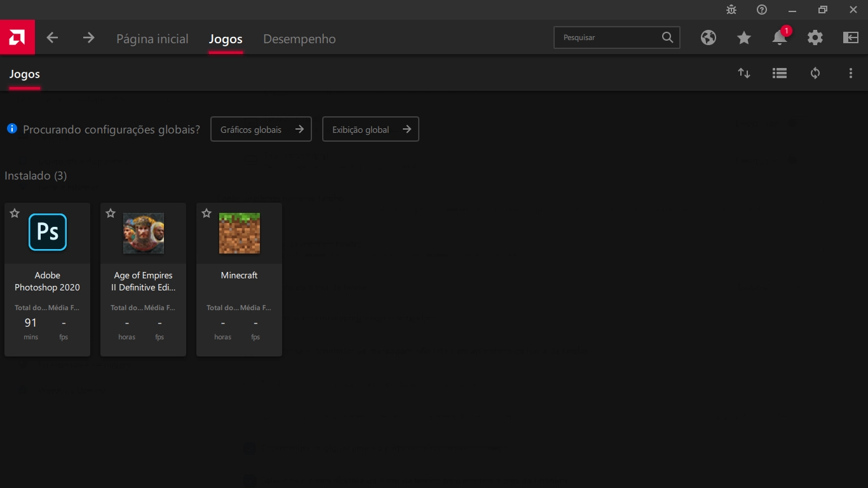Screen dimensions: 868x488
Task: Switch to the Desempenho tab
Action: [x=299, y=39]
